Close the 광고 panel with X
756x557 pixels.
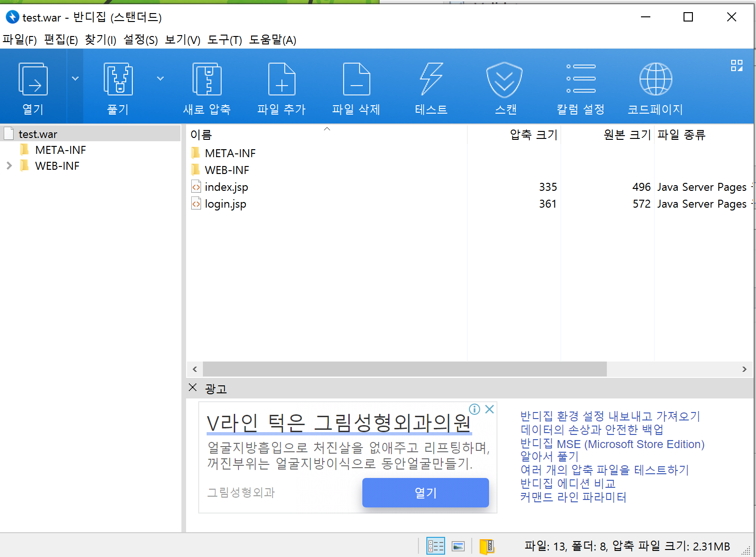193,387
